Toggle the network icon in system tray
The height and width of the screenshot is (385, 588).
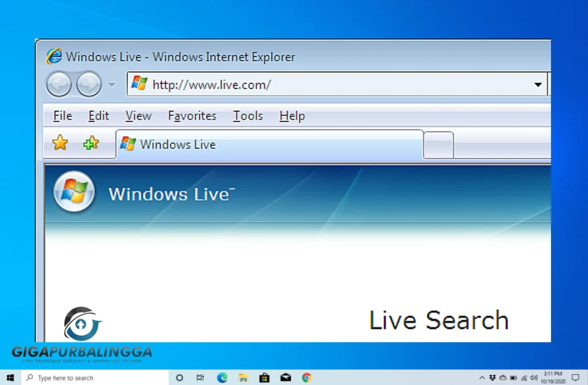(524, 377)
